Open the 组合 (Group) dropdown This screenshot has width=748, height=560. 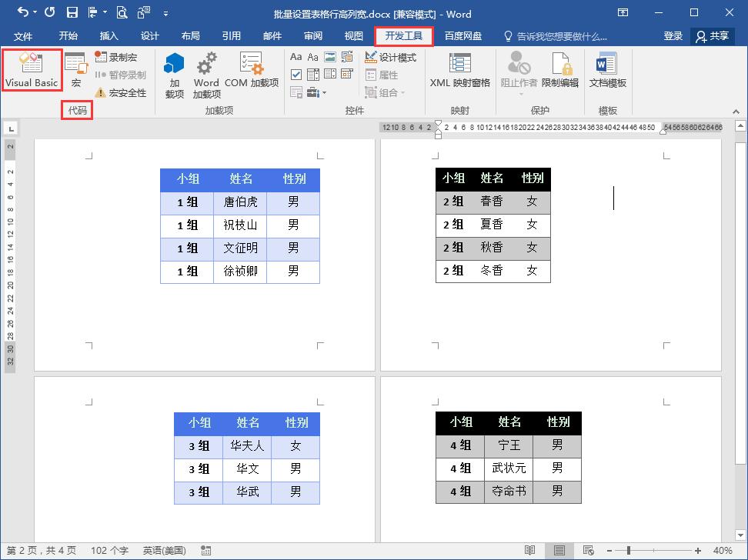pyautogui.click(x=389, y=92)
